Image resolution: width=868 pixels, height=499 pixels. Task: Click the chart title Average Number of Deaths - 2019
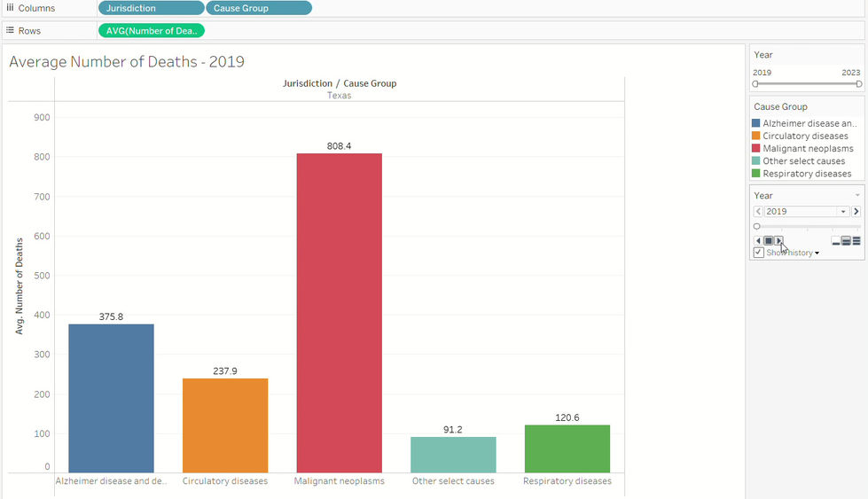(x=127, y=61)
